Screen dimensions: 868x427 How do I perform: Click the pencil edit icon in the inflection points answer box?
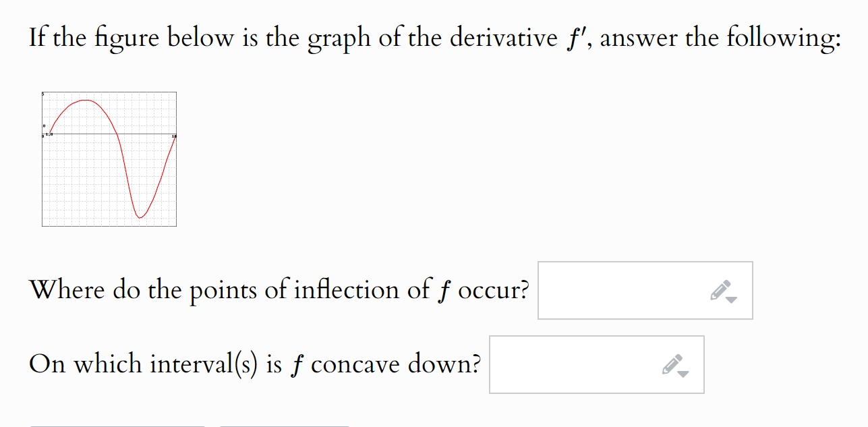click(720, 289)
